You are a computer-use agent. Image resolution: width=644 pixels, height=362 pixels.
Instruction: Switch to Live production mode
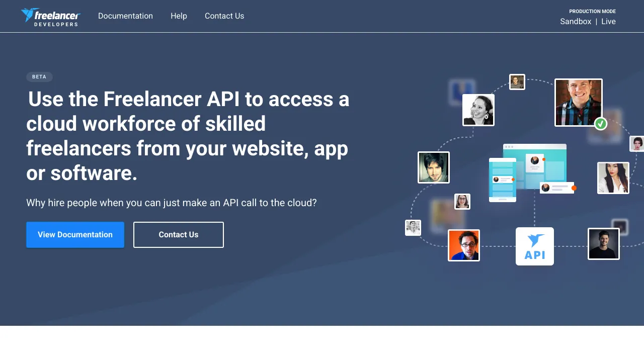(x=608, y=22)
